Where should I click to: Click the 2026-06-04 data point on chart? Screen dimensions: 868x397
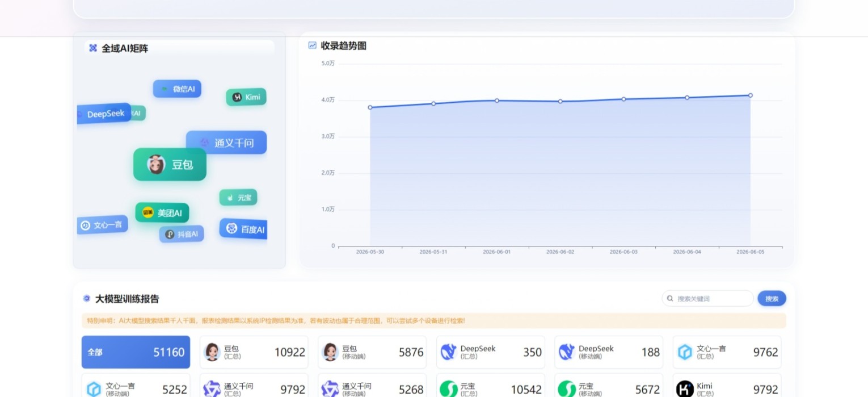(x=687, y=98)
